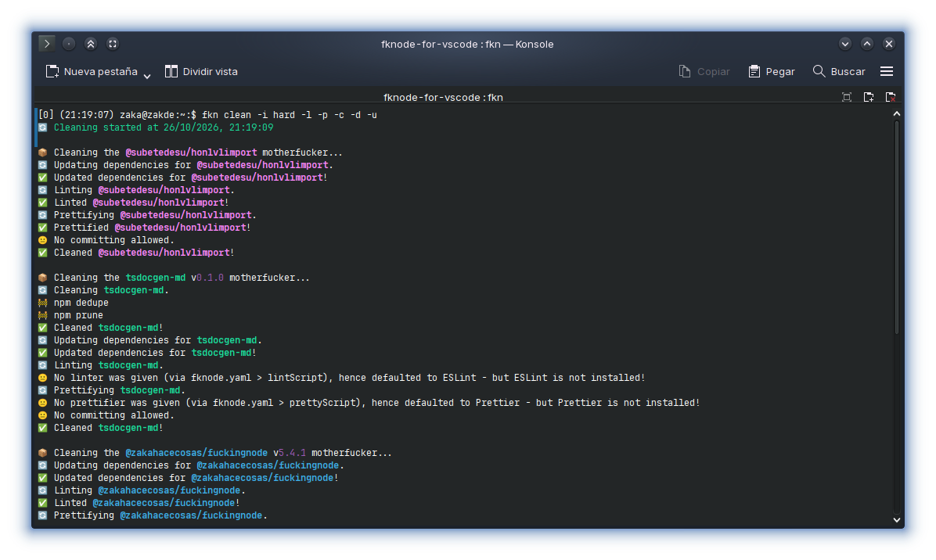Screen dimensions: 936x560
Task: Open a new tab with Nueva pestaña
Action: pos(92,72)
